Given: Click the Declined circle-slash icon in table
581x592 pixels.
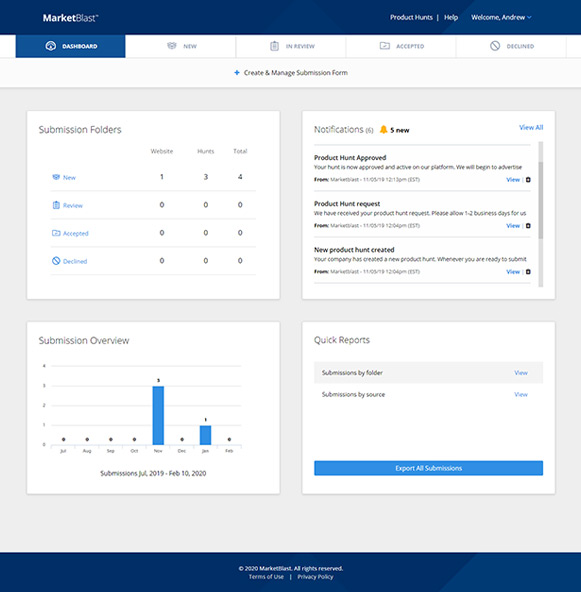Looking at the screenshot, I should click(56, 261).
